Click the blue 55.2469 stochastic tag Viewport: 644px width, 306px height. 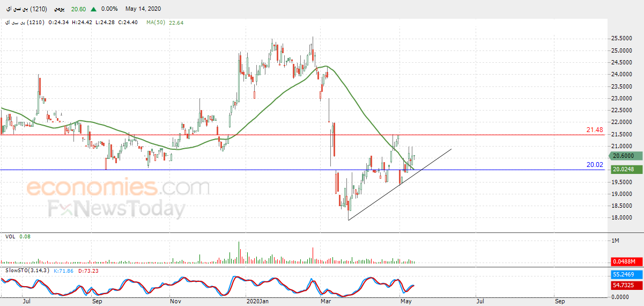626,274
